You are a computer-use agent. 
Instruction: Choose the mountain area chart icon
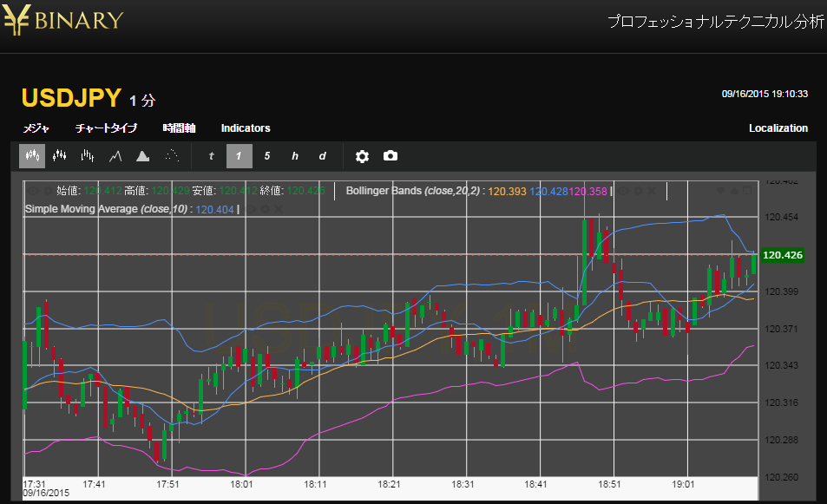(x=143, y=156)
